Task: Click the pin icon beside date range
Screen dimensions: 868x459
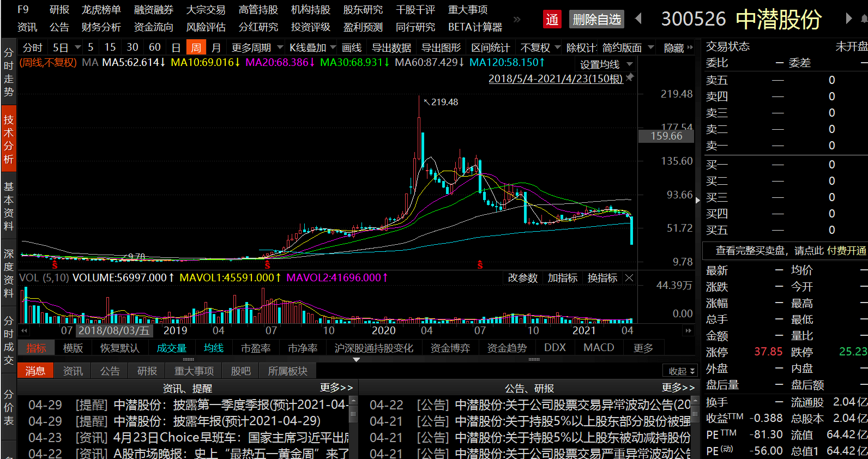Action: click(630, 78)
